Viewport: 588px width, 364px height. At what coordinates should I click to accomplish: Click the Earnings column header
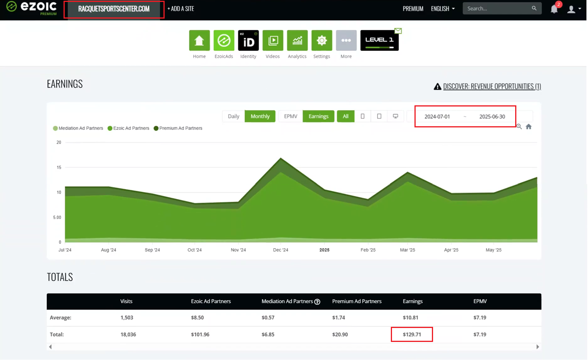pos(413,301)
